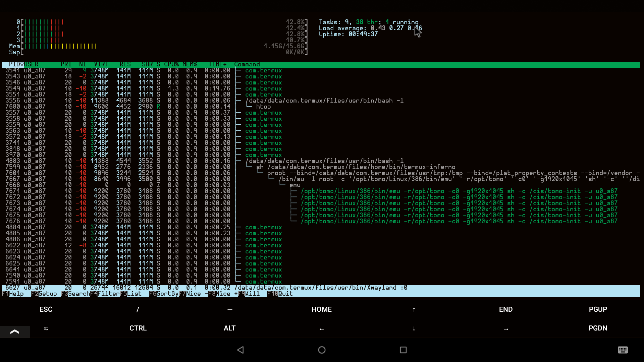
Task: Select com.termux row PID 7591
Action: click(x=321, y=282)
